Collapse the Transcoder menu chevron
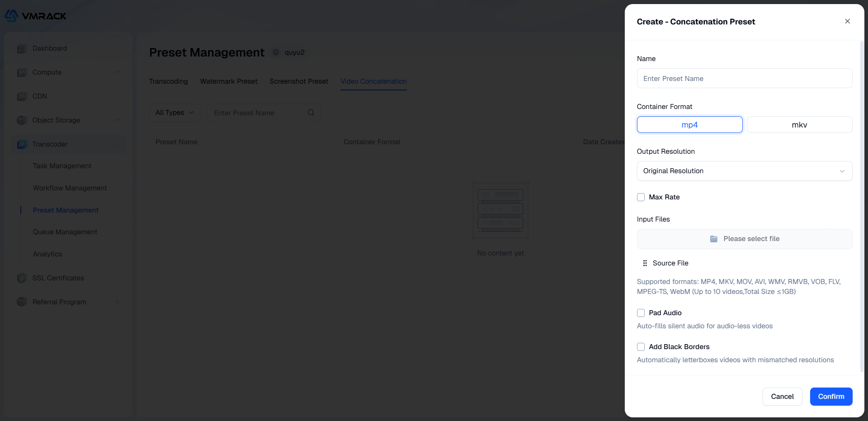 118,144
